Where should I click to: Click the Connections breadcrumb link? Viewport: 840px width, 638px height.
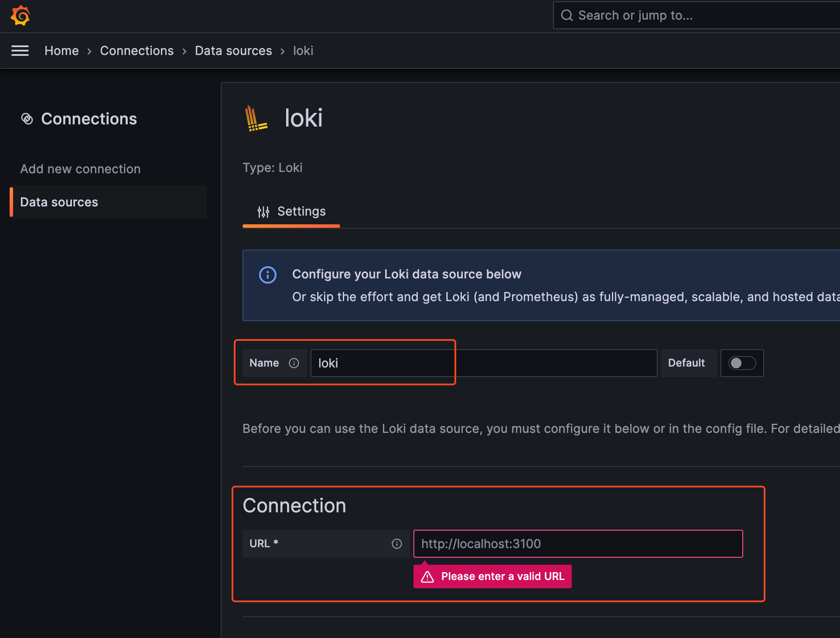(137, 51)
